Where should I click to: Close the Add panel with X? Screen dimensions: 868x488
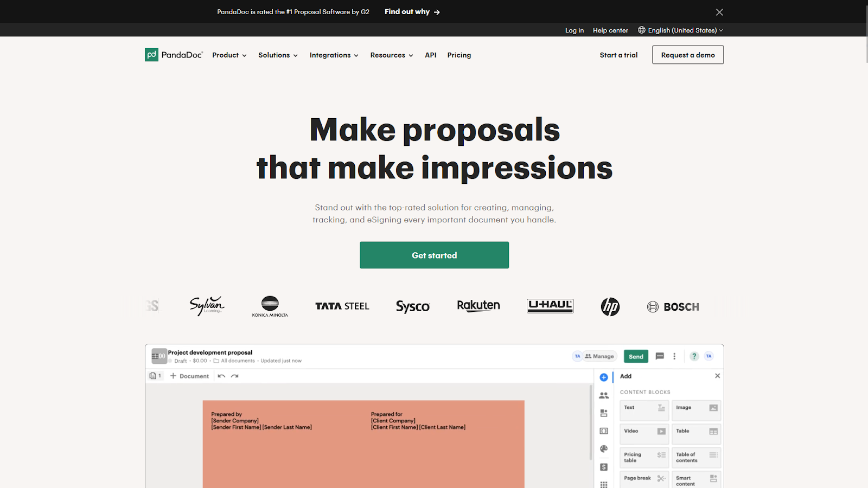coord(717,376)
